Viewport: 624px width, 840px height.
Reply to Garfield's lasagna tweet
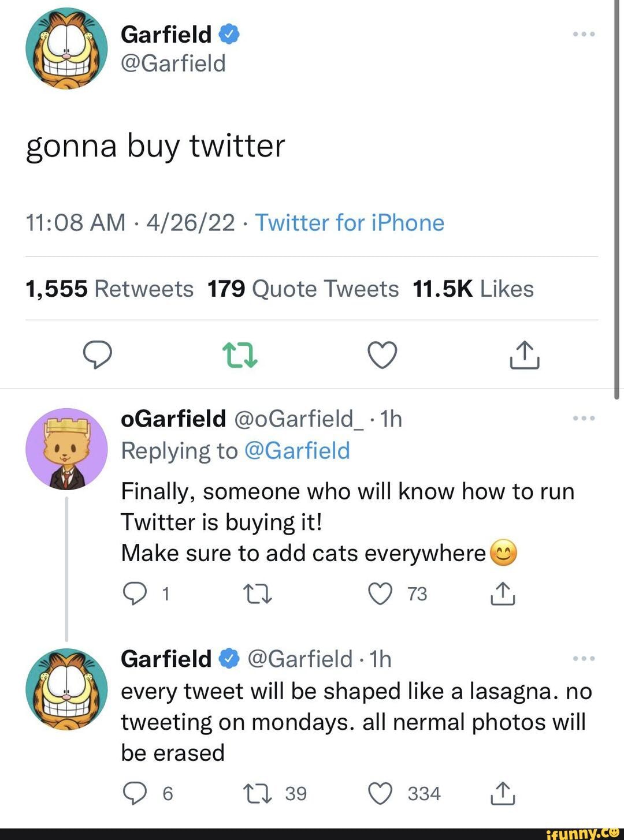[135, 793]
